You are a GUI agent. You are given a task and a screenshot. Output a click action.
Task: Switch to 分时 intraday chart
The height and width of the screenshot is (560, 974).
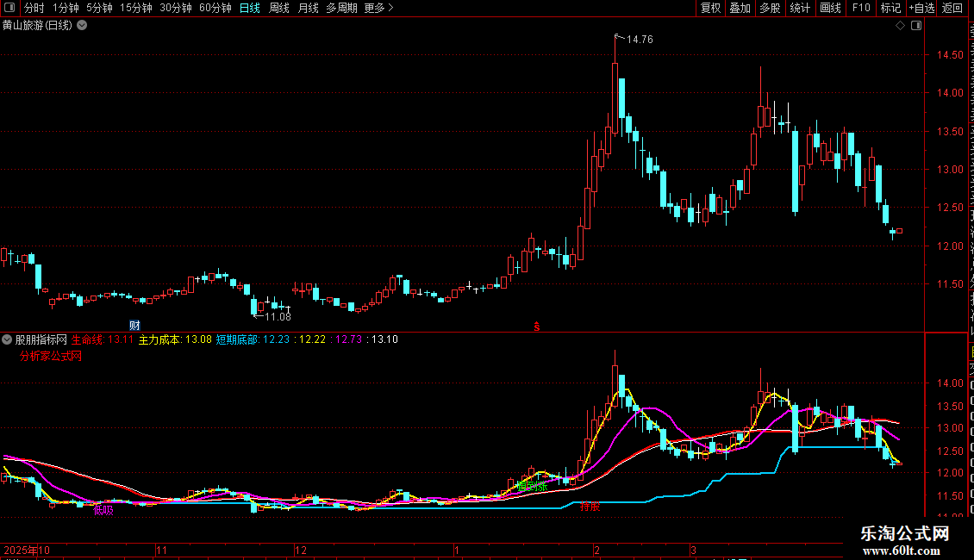click(34, 8)
